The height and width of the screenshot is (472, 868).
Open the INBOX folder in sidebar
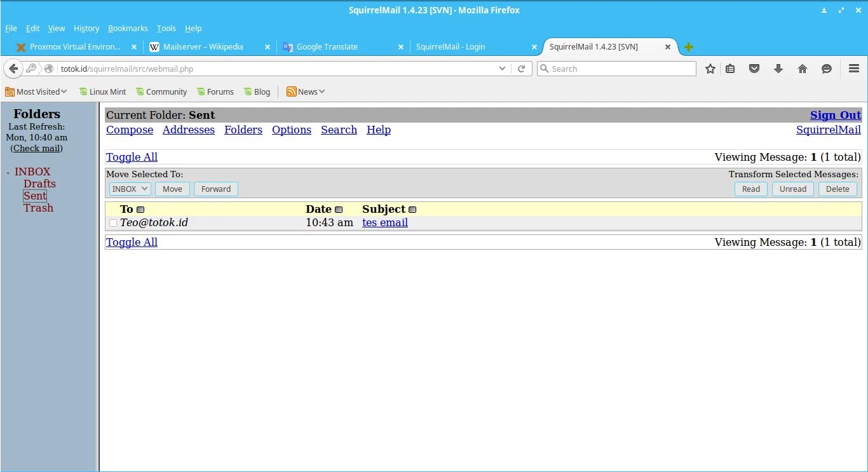32,172
